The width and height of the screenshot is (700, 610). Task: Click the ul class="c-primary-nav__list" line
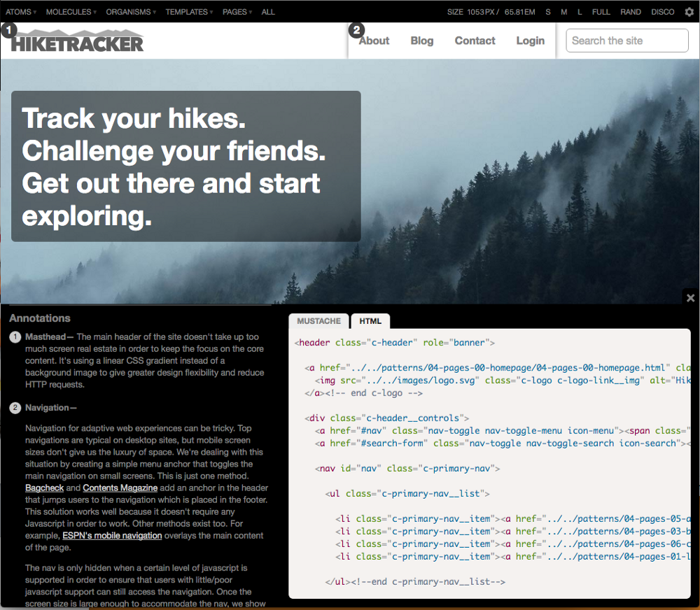407,494
